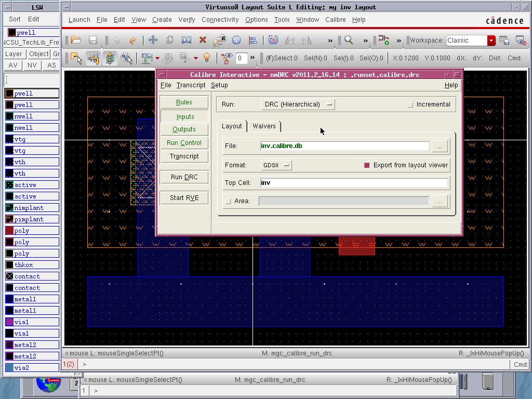Open the Launch menu
Image resolution: width=532 pixels, height=399 pixels.
[x=79, y=20]
